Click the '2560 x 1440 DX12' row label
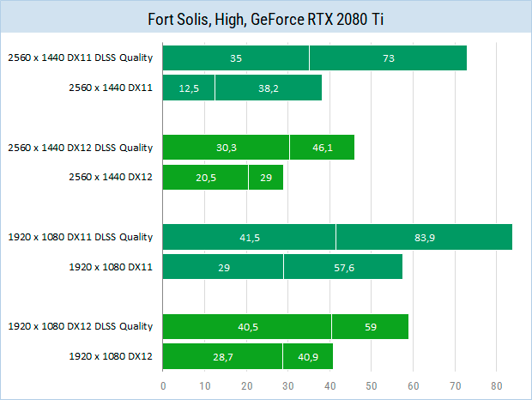Viewport: 532px width, 400px height. (x=111, y=177)
